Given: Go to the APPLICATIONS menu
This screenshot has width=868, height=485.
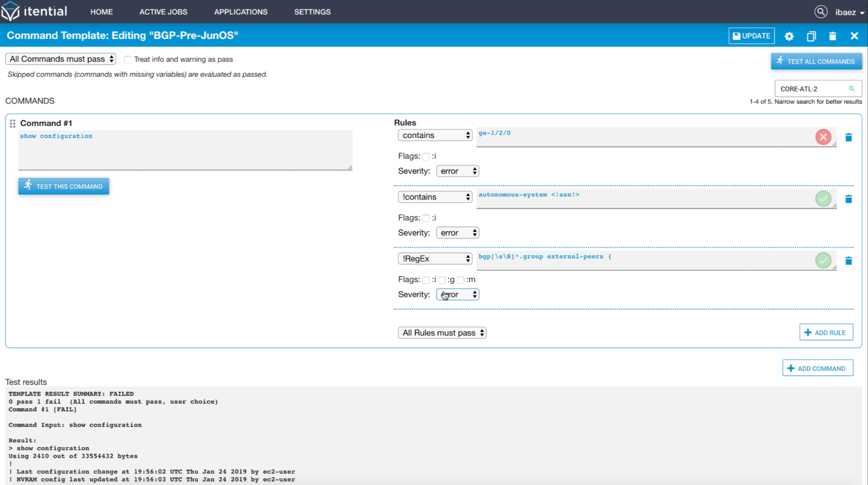Looking at the screenshot, I should [241, 12].
